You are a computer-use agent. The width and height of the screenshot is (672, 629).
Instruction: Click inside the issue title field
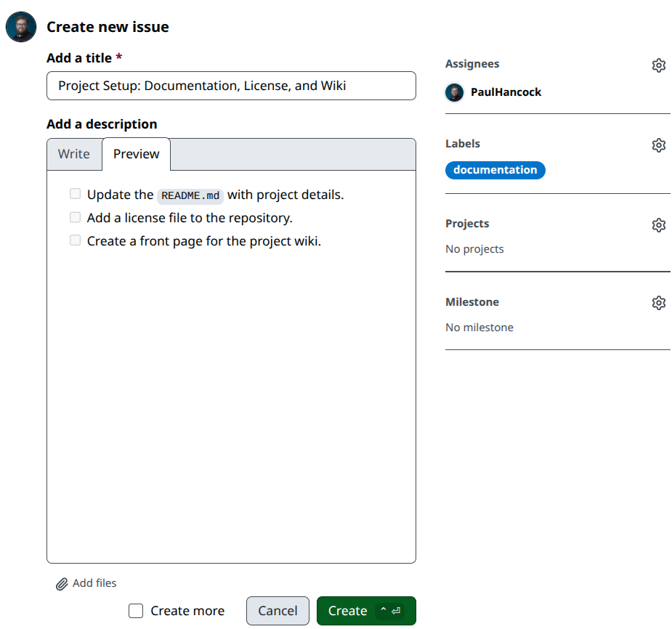click(231, 86)
